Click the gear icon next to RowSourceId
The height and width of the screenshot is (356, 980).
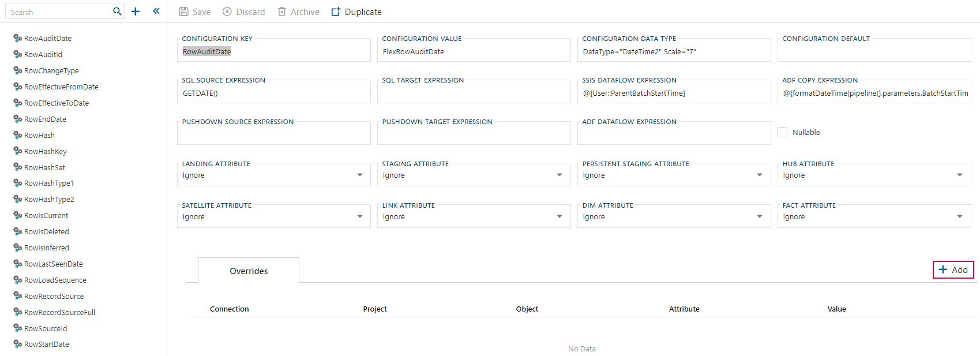tap(18, 328)
